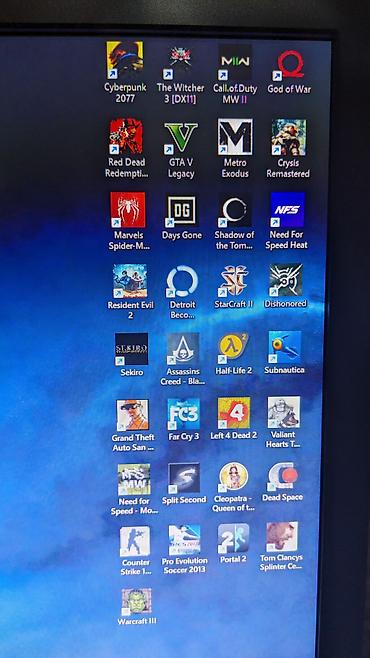Click the Dishonored icon

286,280
